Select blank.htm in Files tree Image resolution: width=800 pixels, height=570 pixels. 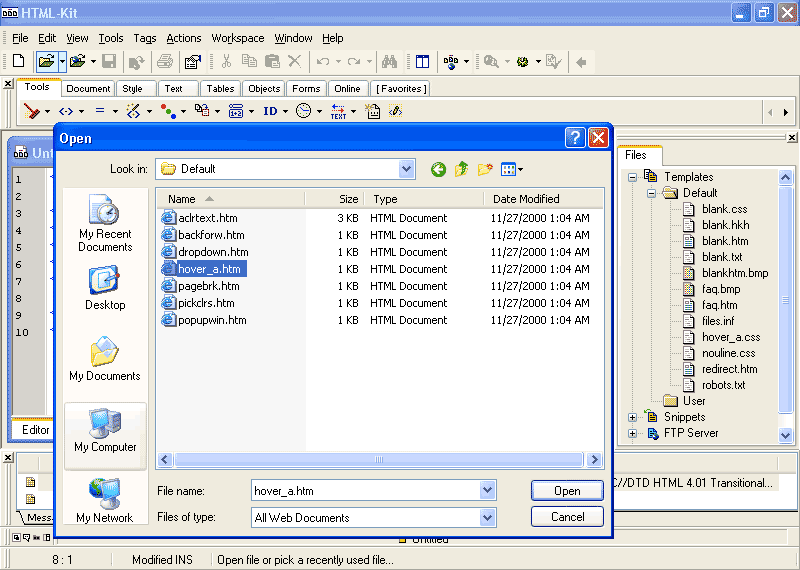click(716, 241)
